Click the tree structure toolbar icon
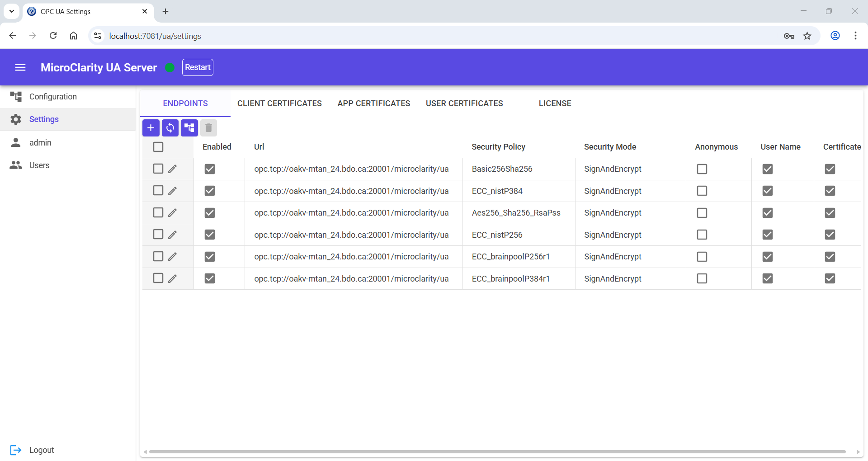The height and width of the screenshot is (461, 868). click(189, 128)
